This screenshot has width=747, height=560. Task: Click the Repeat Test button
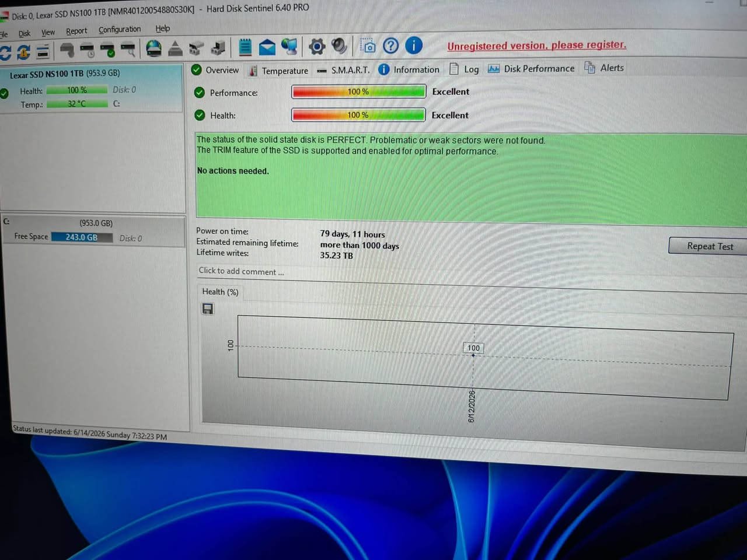click(x=709, y=246)
